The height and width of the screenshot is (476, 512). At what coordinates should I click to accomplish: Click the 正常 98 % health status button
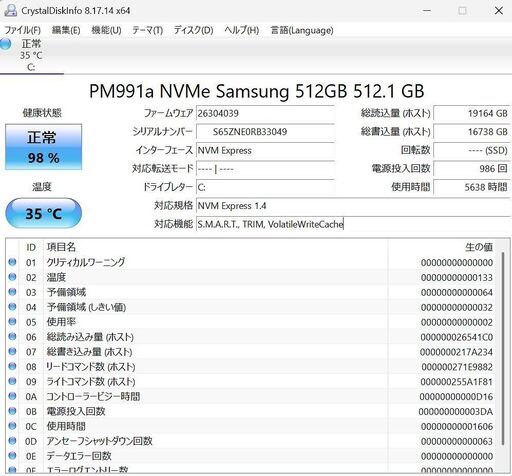pos(43,147)
